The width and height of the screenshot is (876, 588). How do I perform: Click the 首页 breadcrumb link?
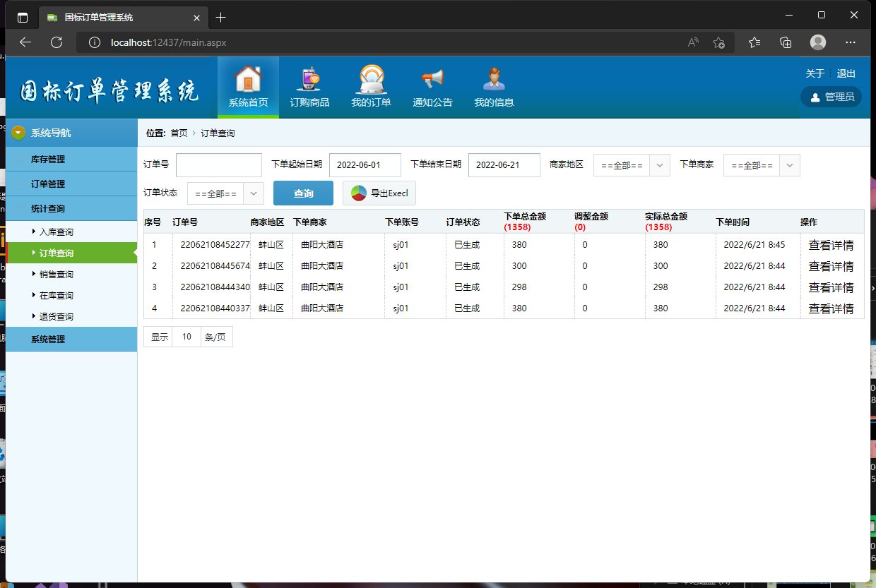coord(179,133)
